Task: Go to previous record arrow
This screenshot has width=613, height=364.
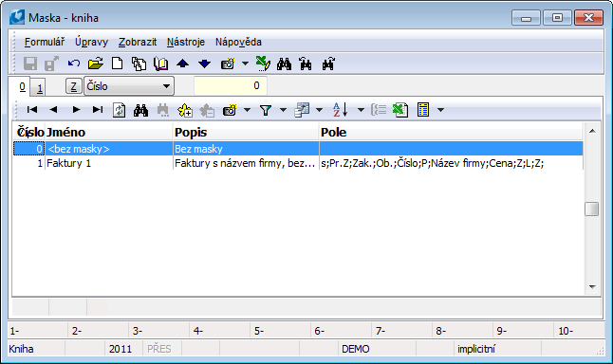Action: point(53,110)
